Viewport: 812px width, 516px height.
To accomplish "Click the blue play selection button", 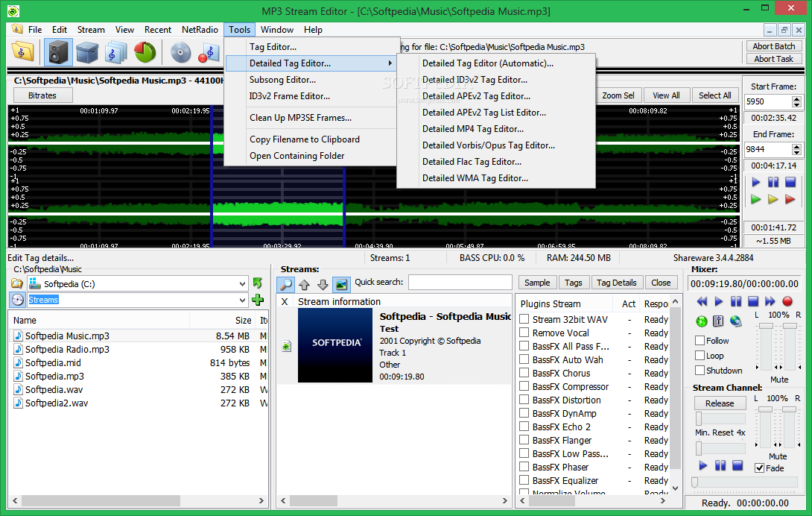I will pyautogui.click(x=756, y=182).
